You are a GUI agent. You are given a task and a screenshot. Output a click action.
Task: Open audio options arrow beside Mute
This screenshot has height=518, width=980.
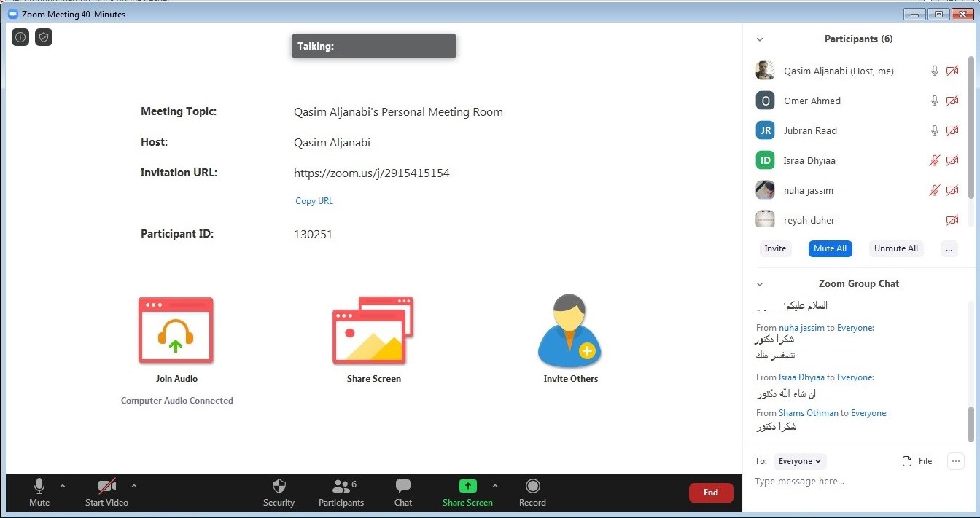62,486
